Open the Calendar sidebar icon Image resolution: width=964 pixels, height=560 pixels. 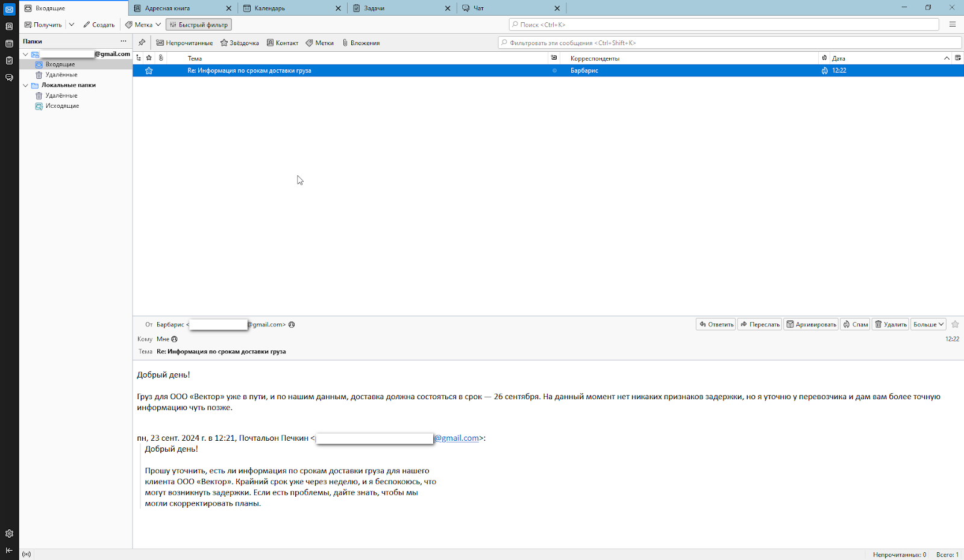coord(9,43)
